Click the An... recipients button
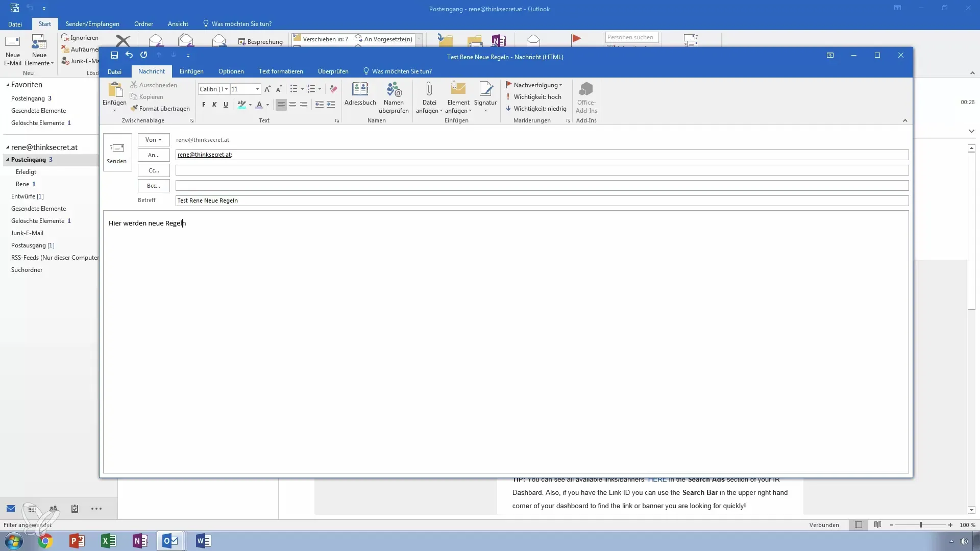 (154, 155)
